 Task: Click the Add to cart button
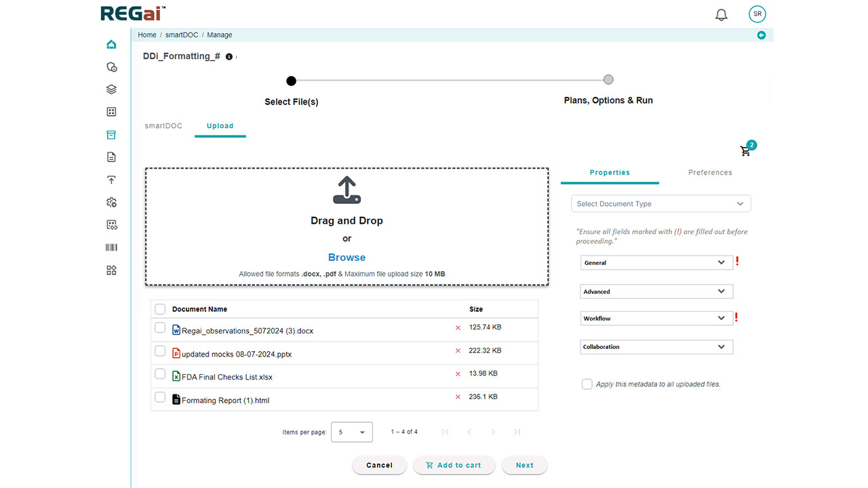point(453,466)
